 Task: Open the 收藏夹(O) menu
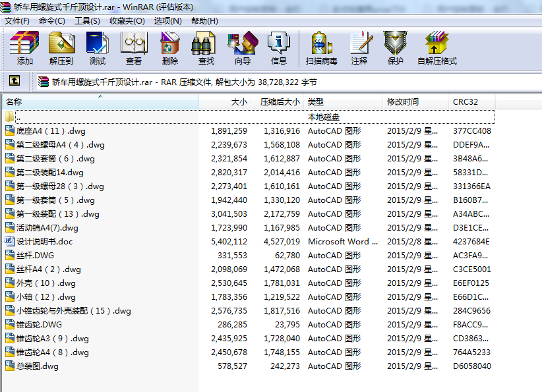click(x=127, y=21)
